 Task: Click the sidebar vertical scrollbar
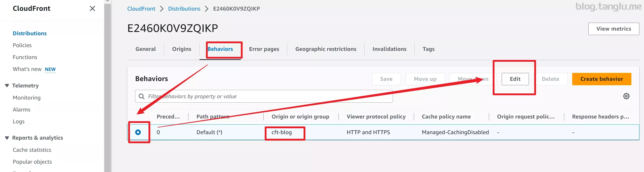(x=108, y=86)
